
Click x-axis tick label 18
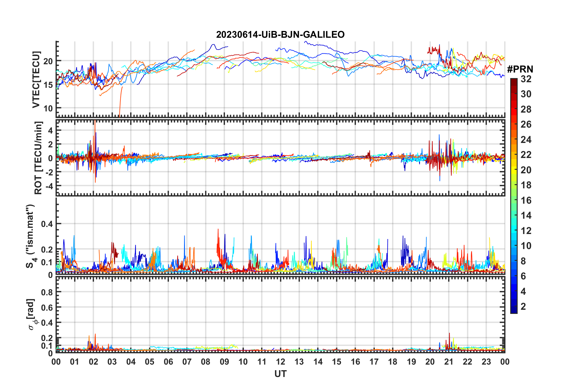pos(393,362)
